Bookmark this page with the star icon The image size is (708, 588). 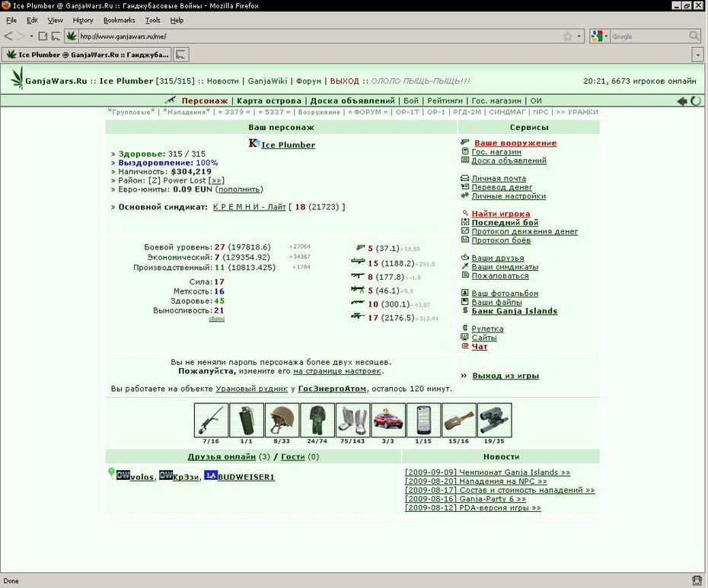coord(568,37)
